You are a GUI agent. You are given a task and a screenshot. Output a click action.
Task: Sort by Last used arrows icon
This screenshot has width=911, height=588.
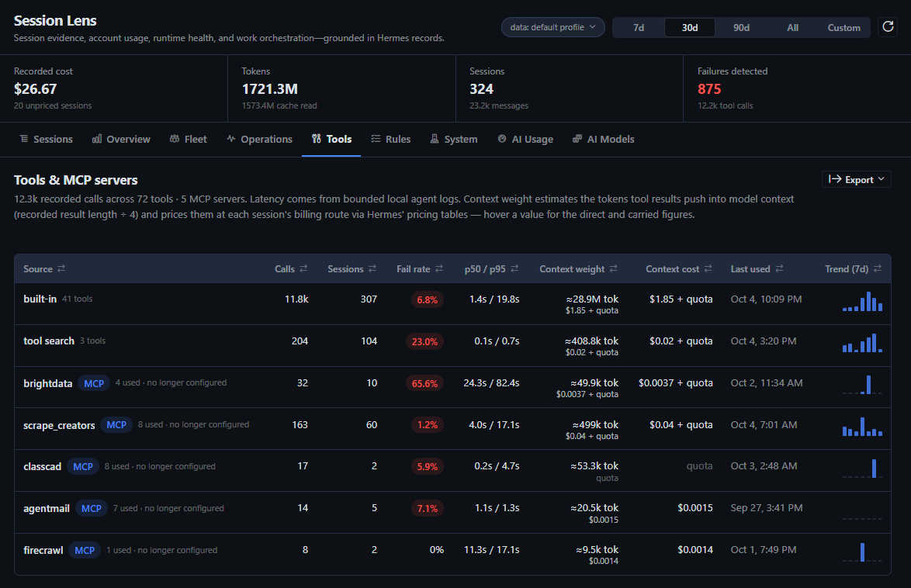[x=779, y=268]
